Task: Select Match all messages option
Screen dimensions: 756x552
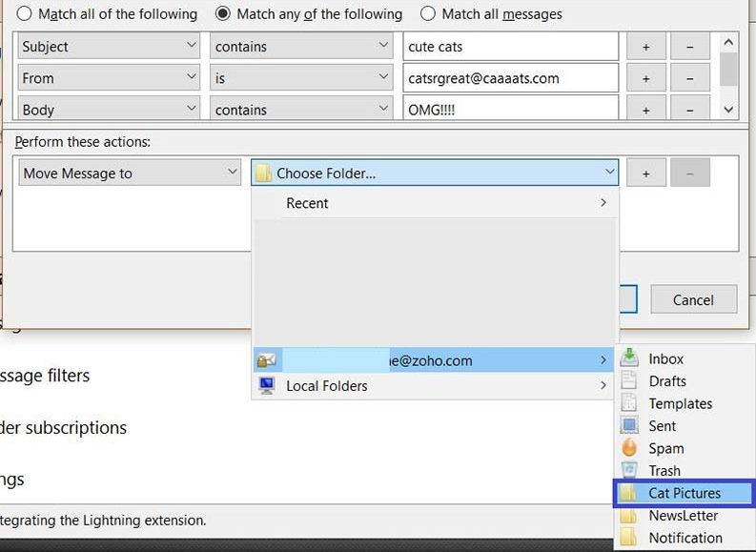Action: click(428, 14)
